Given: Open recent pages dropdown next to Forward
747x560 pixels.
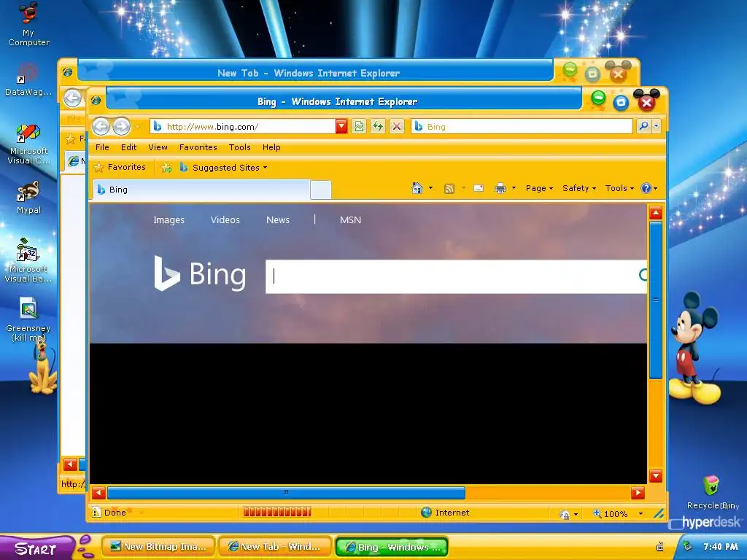Looking at the screenshot, I should [137, 127].
